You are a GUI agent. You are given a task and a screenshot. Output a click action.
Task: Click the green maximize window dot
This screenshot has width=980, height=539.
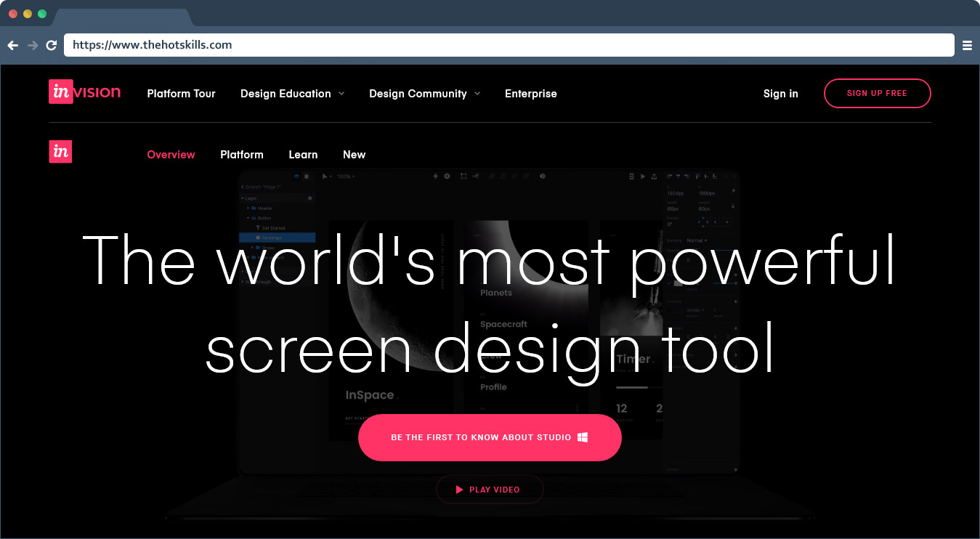coord(42,14)
